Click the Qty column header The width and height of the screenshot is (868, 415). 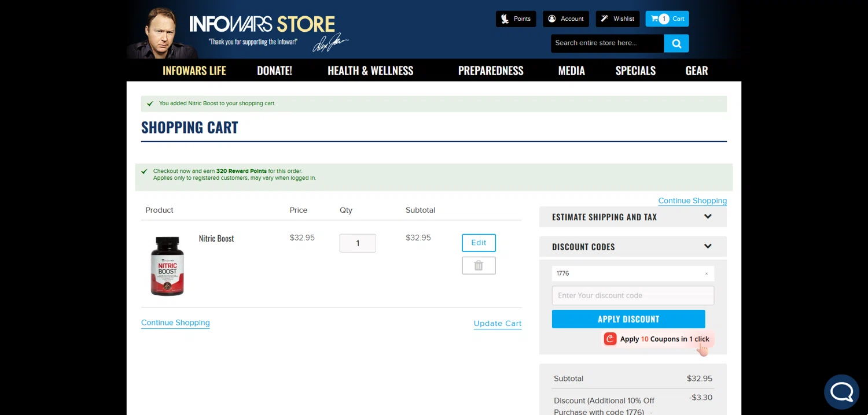click(x=346, y=210)
